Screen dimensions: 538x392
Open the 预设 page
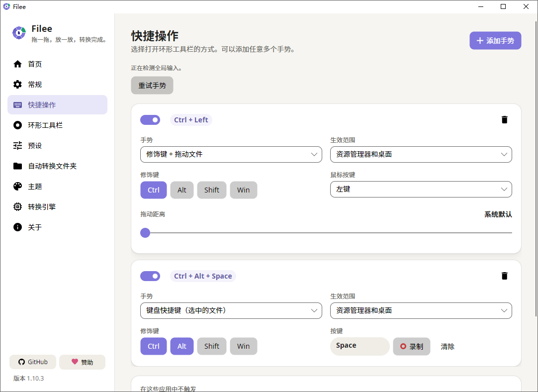pyautogui.click(x=57, y=146)
